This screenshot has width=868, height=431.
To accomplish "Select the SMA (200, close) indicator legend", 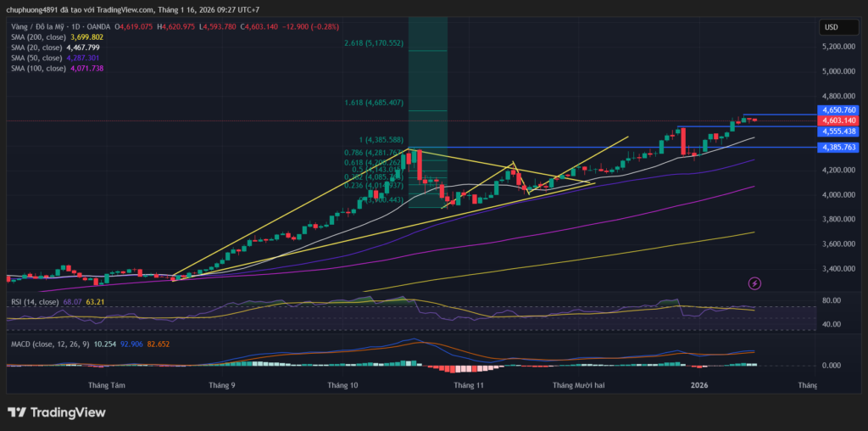I will pyautogui.click(x=39, y=37).
